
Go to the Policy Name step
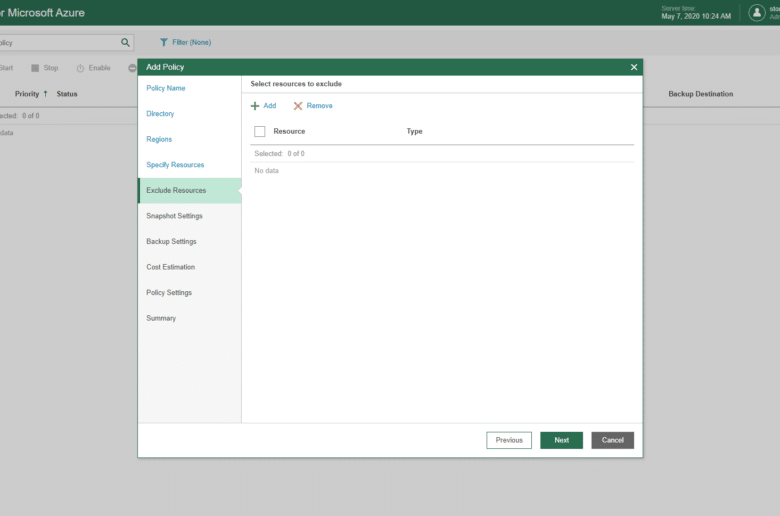(190, 88)
